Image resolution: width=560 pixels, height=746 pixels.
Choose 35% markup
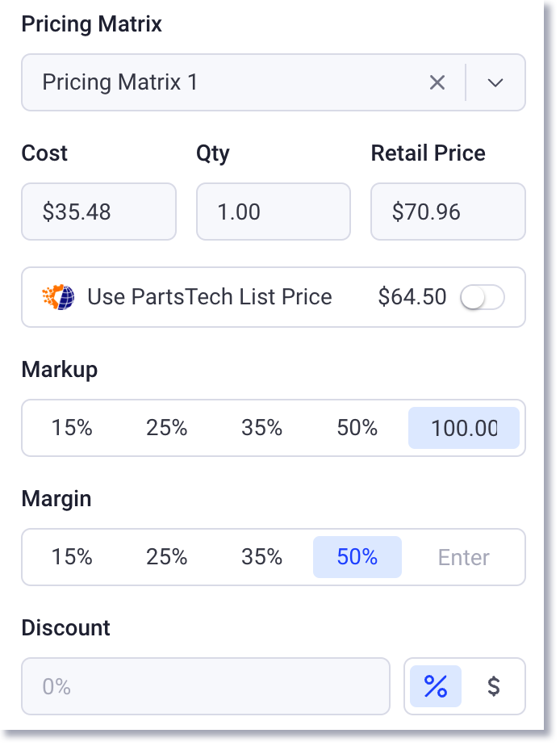pos(261,428)
